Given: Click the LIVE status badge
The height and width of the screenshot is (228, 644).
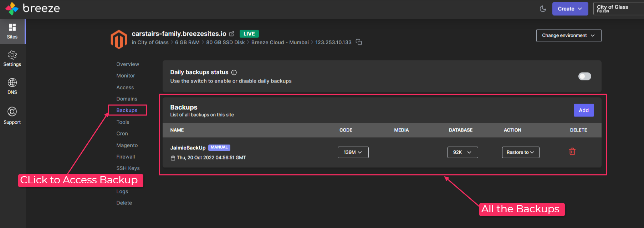Looking at the screenshot, I should [x=249, y=34].
